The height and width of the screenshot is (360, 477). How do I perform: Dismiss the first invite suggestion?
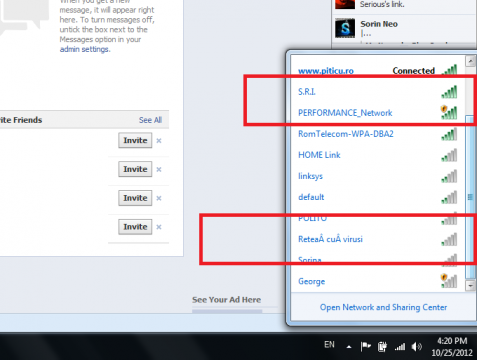(159, 141)
